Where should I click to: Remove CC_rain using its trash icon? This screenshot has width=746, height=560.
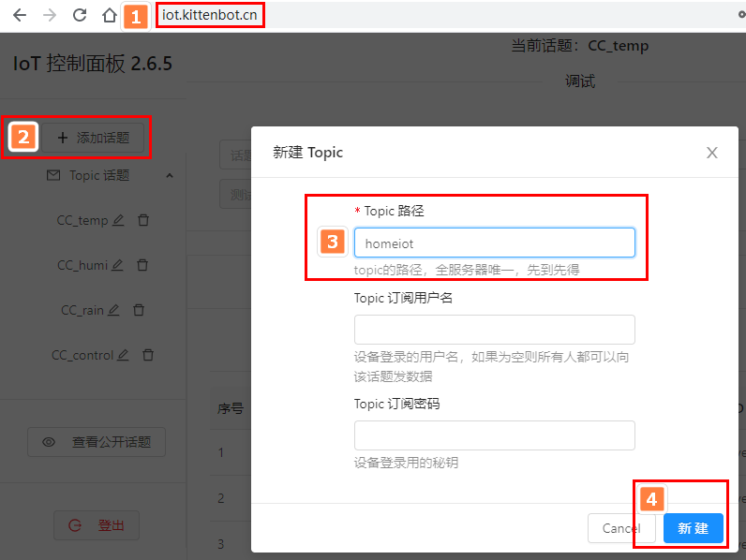139,310
